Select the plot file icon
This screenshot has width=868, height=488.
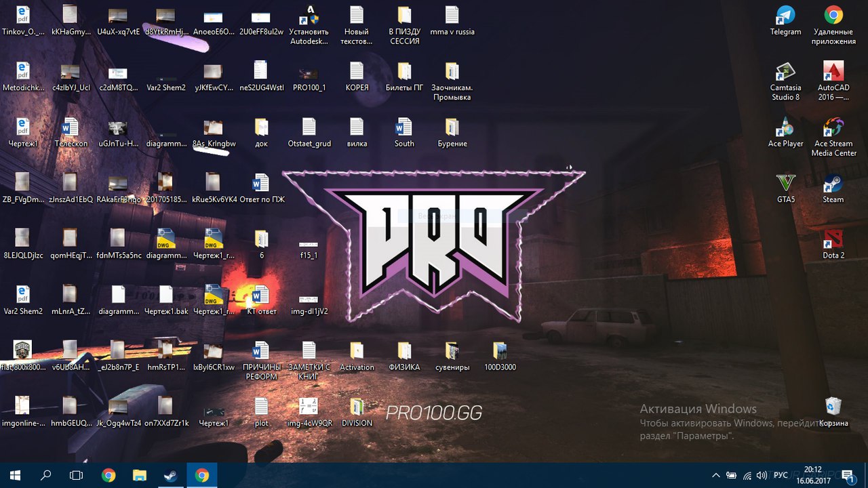(261, 412)
